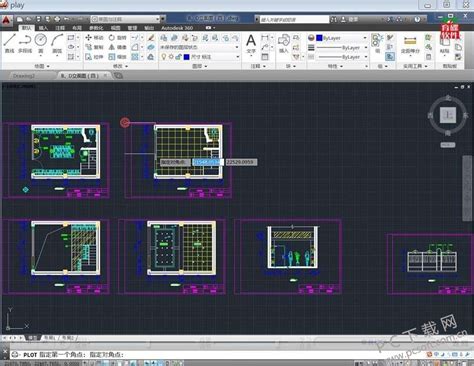Open the workspace selector dropdown in title bar

pos(126,19)
